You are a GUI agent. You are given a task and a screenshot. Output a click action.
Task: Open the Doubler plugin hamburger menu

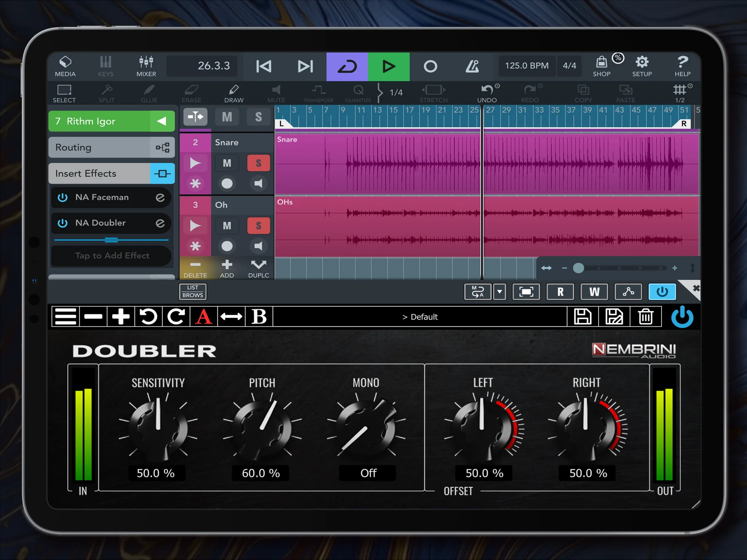coord(65,316)
